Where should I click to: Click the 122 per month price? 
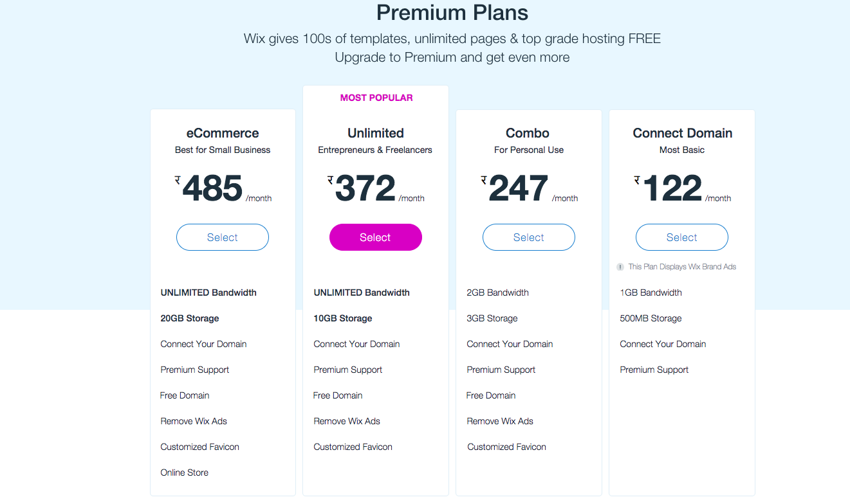coord(673,189)
